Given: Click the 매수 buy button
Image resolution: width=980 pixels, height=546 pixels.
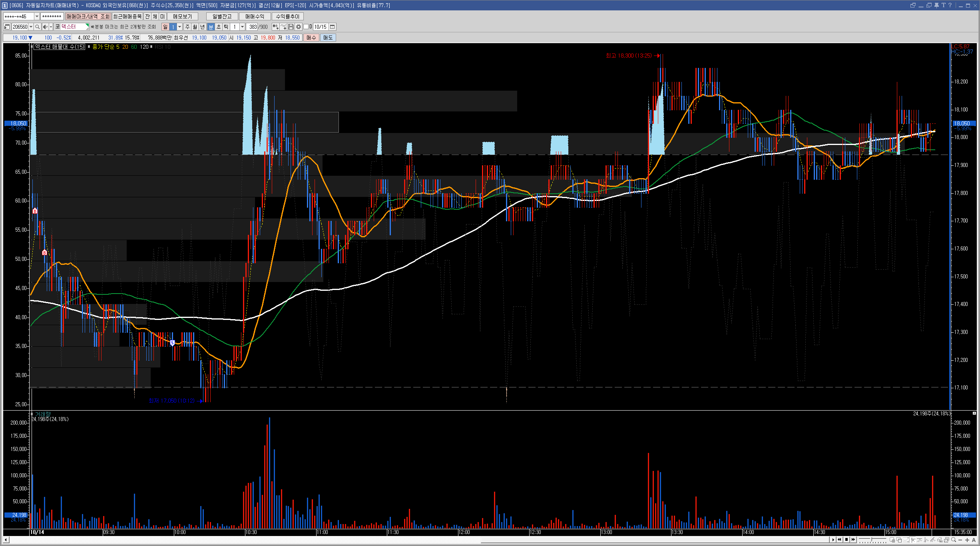Looking at the screenshot, I should coord(311,38).
